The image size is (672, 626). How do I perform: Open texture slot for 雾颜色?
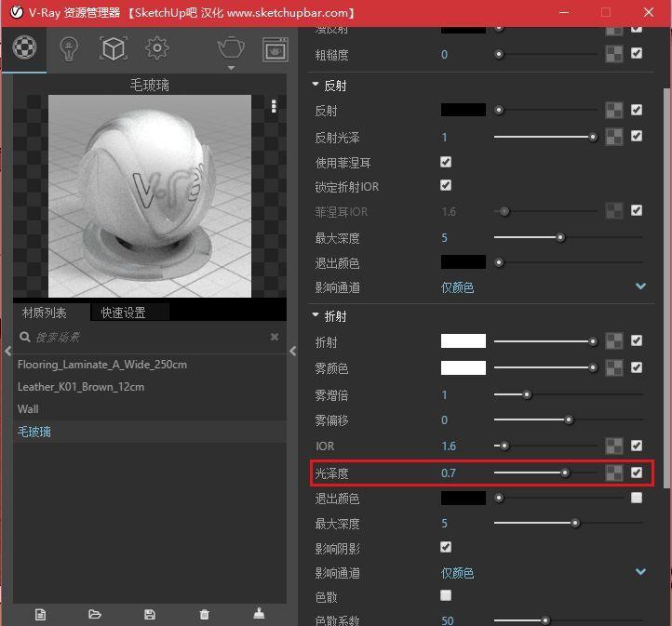(613, 367)
